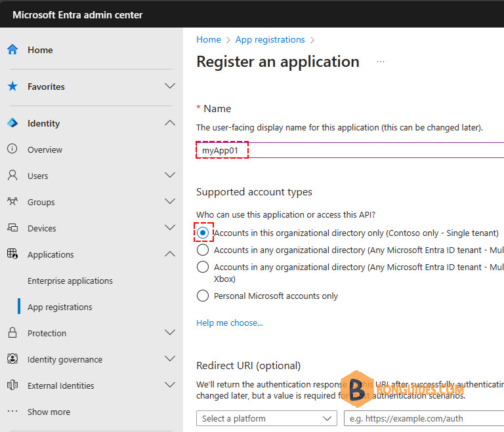Click the redirect URI input field
This screenshot has width=504, height=432.
pyautogui.click(x=424, y=418)
